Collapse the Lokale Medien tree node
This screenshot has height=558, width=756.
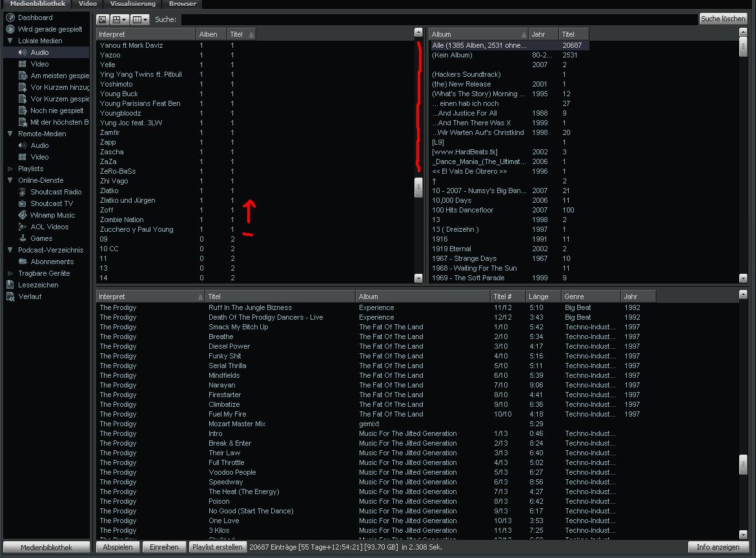pyautogui.click(x=10, y=41)
